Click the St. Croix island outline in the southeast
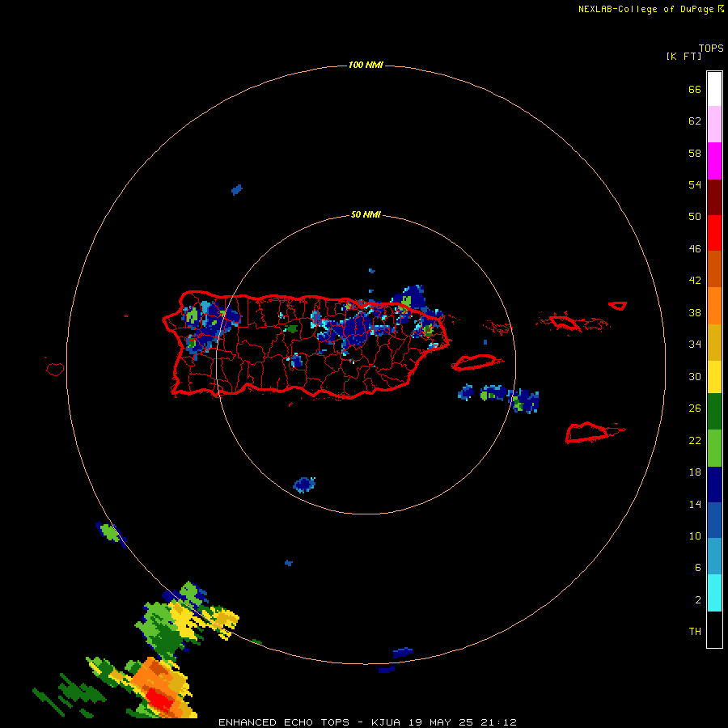 (587, 432)
